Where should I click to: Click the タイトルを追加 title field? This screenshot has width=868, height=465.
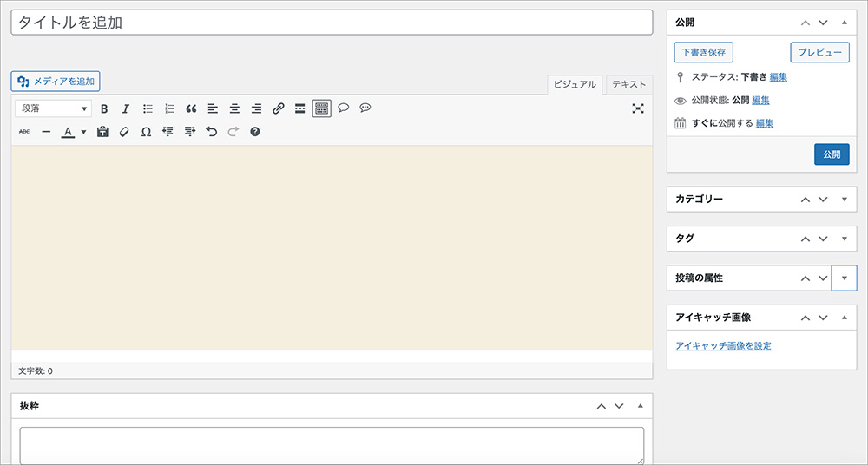[331, 23]
